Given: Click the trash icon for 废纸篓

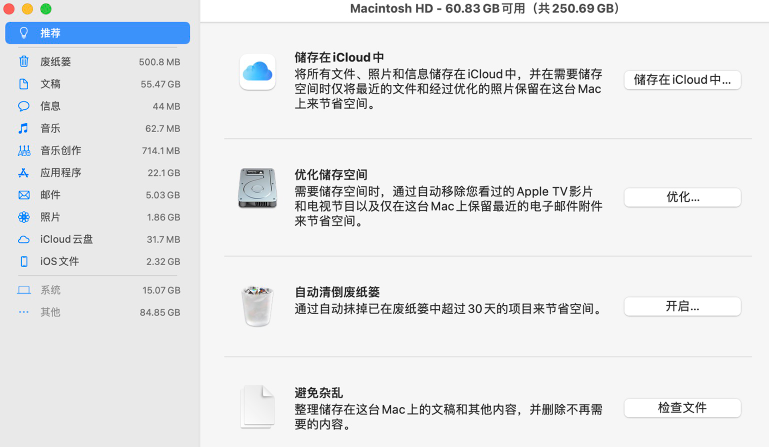Looking at the screenshot, I should tap(24, 61).
